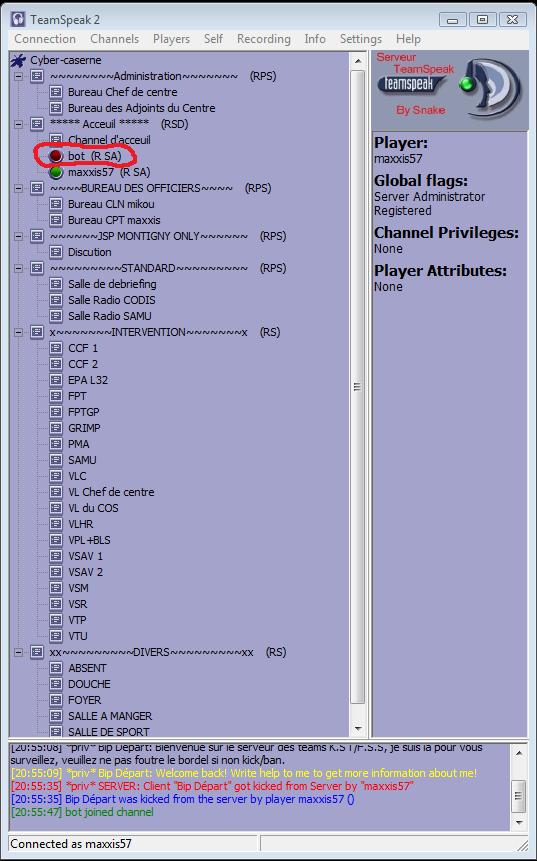Select the VL Chef de centre channel

111,492
